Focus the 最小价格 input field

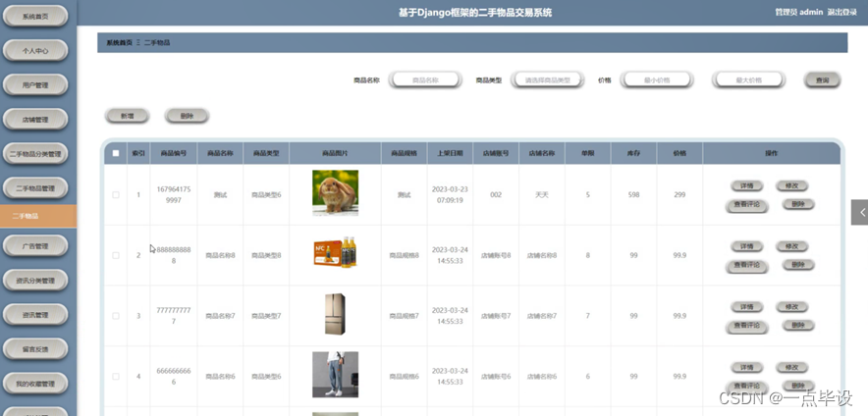click(x=657, y=80)
